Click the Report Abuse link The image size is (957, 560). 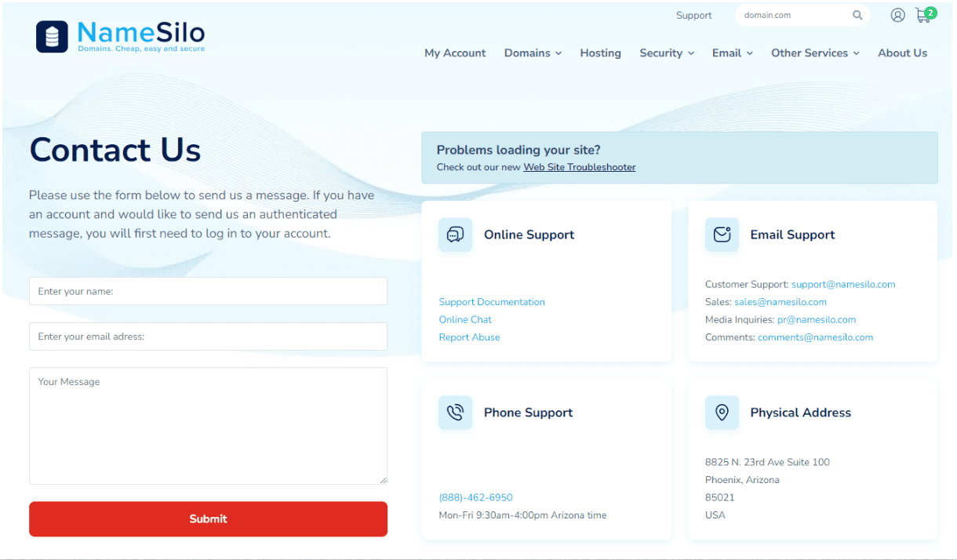pyautogui.click(x=469, y=337)
